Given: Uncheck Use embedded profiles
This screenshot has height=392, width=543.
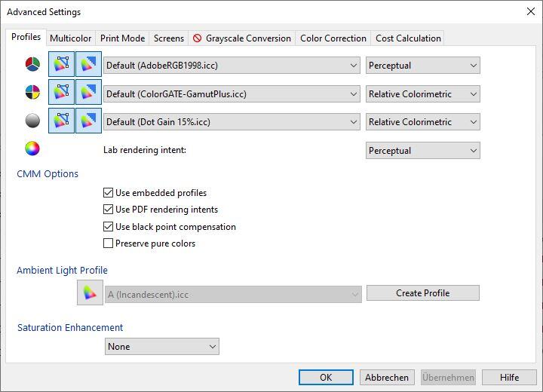Looking at the screenshot, I should [x=109, y=193].
